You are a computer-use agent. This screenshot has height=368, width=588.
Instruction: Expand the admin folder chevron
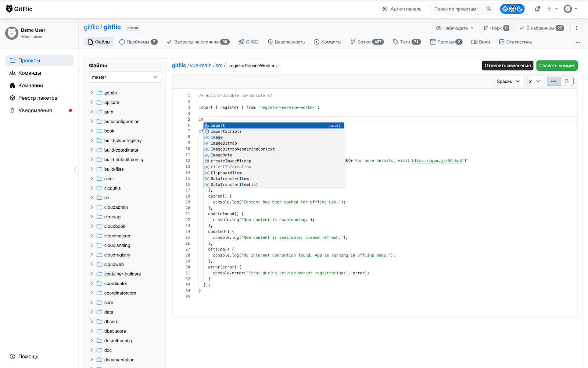click(x=92, y=93)
